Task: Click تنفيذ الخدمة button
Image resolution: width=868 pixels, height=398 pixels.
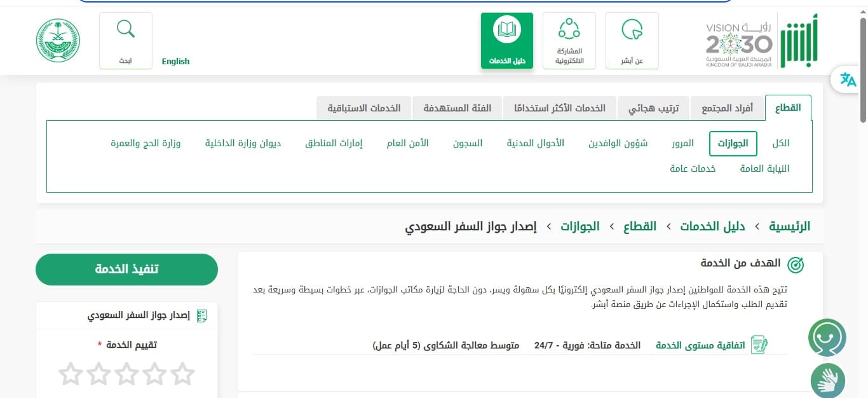Action: click(x=126, y=270)
